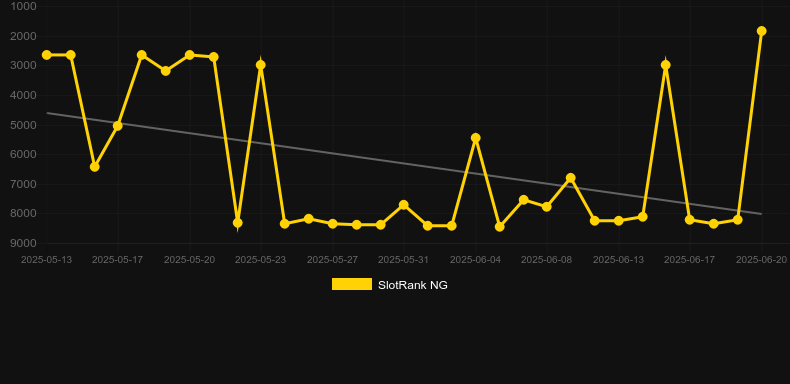
Task: Click the 2025-05-20 data point near 2600
Action: pyautogui.click(x=189, y=55)
